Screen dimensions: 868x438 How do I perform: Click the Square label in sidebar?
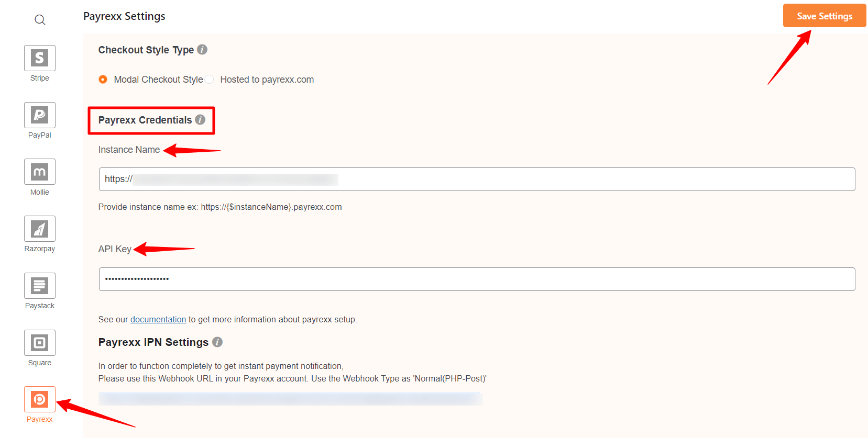[x=40, y=363]
